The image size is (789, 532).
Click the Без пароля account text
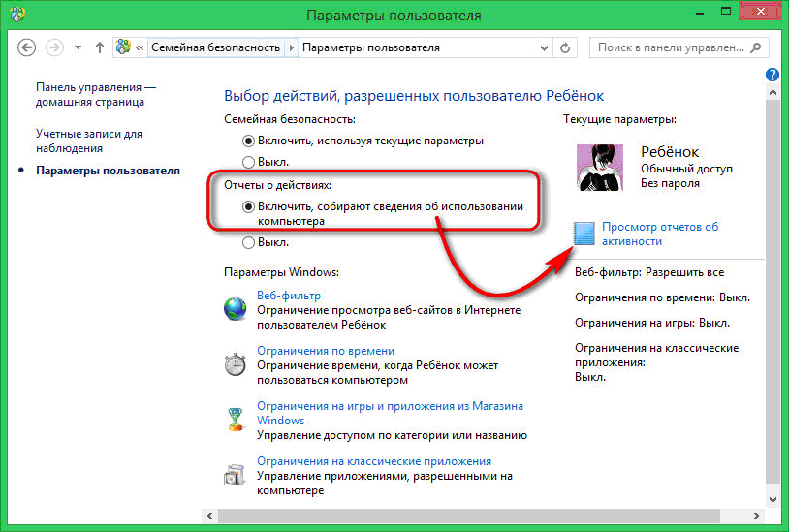pyautogui.click(x=670, y=183)
